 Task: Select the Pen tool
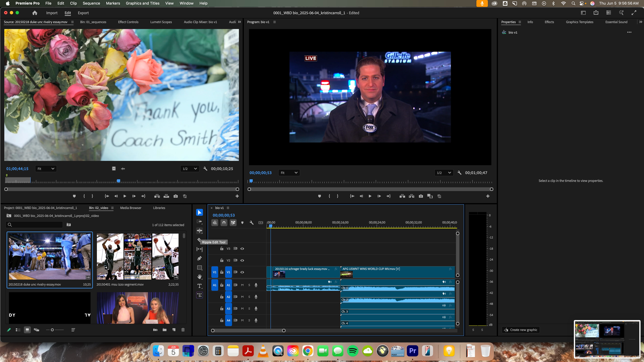[x=199, y=258]
